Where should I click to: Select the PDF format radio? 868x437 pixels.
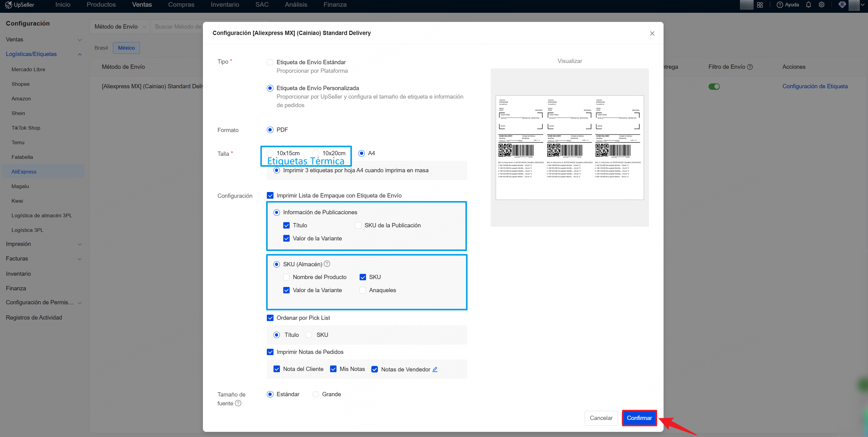270,130
